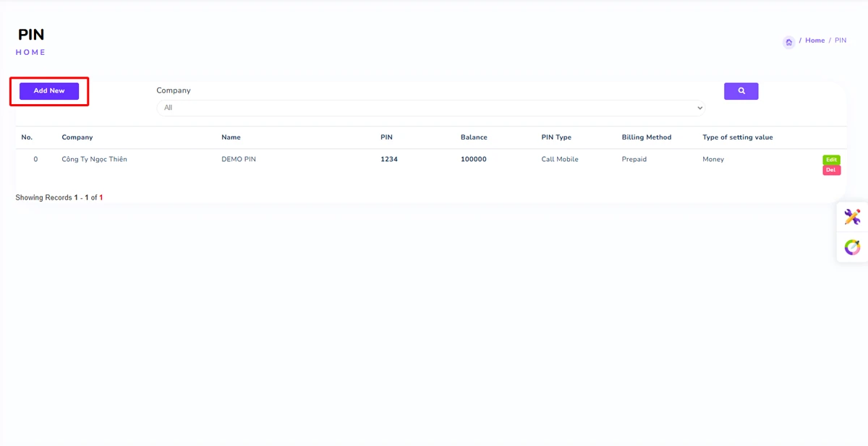This screenshot has height=446, width=868.
Task: Select the Công Ty Ngọc Thiên company cell
Action: [94, 159]
